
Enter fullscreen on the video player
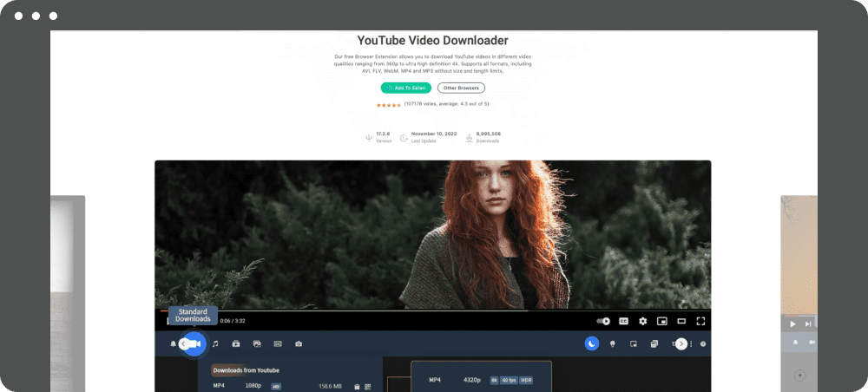point(700,321)
